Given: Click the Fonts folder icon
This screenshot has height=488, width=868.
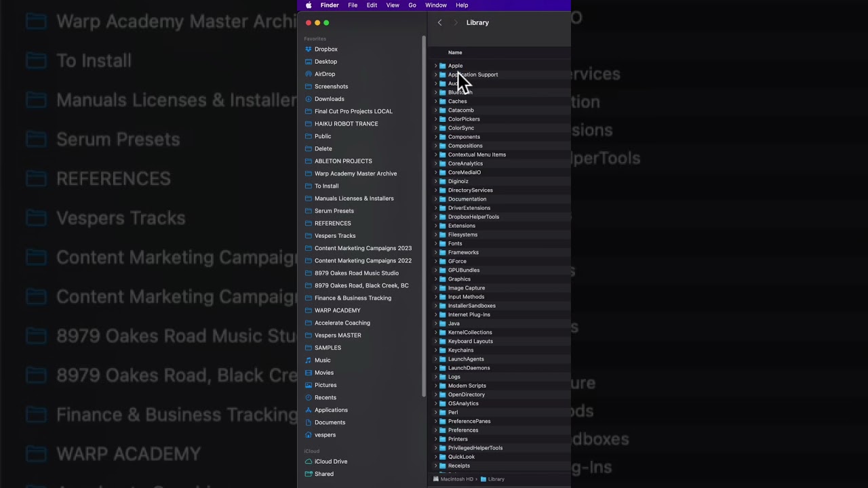Looking at the screenshot, I should click(443, 243).
